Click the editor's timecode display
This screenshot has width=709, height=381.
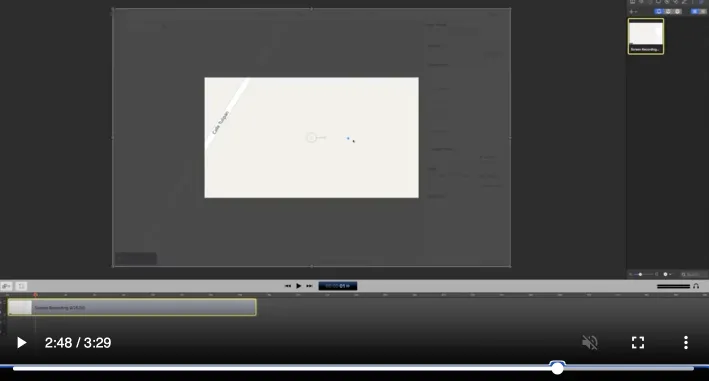pyautogui.click(x=338, y=286)
